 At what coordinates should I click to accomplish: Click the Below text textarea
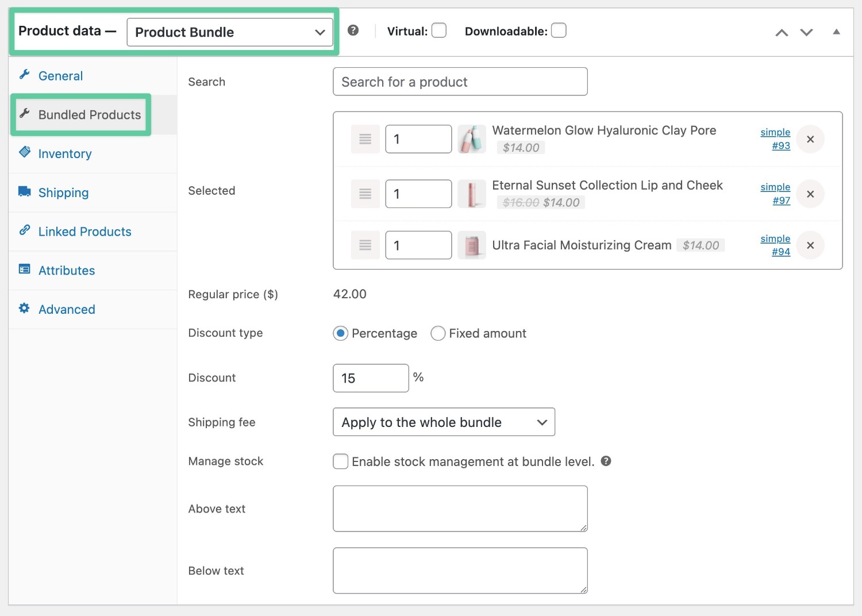click(460, 571)
